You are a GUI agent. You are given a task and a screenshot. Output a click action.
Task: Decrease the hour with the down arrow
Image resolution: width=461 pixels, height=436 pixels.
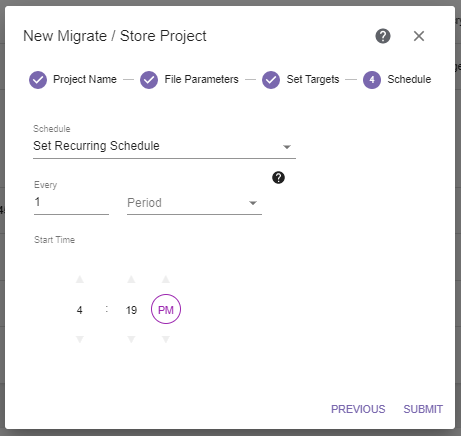80,339
